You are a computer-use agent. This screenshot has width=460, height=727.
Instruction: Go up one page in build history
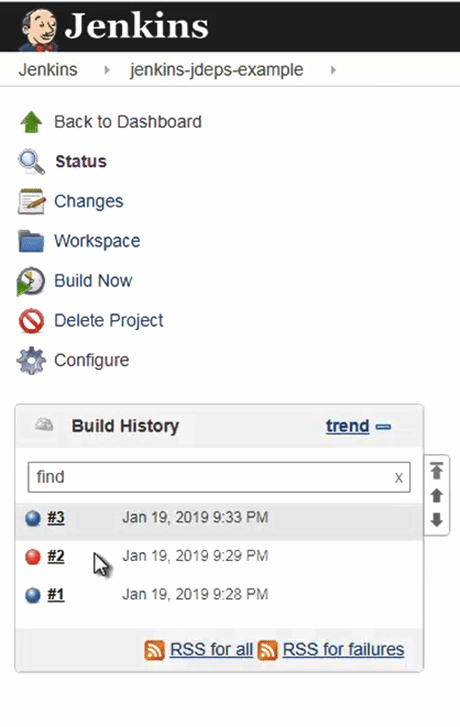(436, 496)
